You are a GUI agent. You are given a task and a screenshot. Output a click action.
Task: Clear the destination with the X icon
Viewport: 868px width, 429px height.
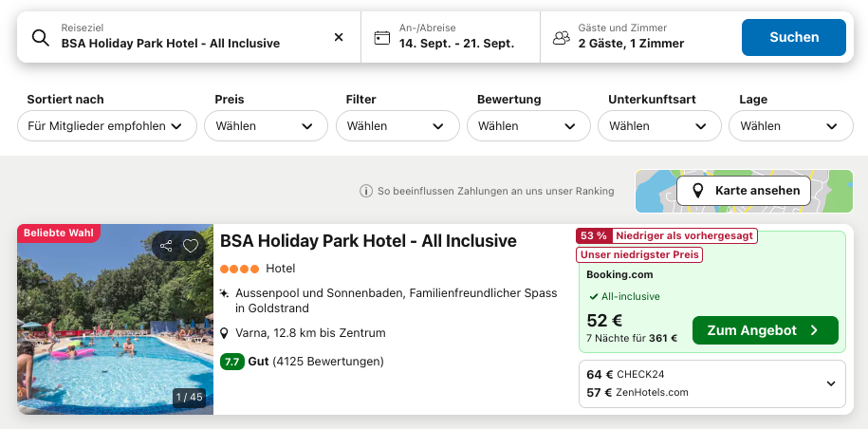(x=339, y=37)
